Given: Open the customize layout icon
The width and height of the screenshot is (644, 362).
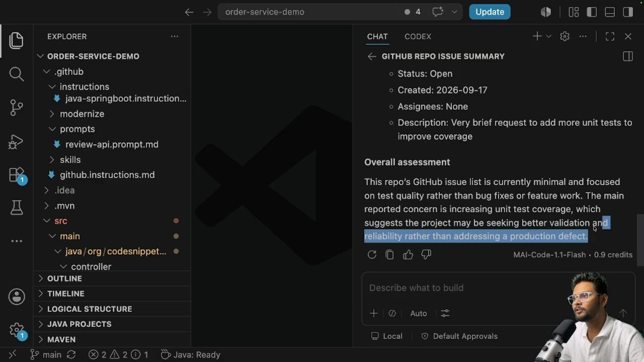Looking at the screenshot, I should (x=574, y=12).
